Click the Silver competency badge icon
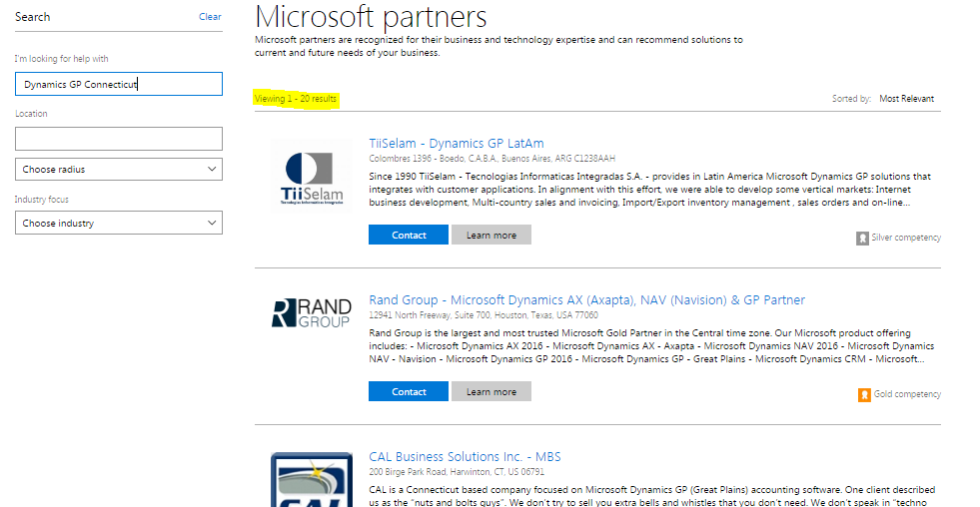Image resolution: width=980 pixels, height=507 pixels. [x=862, y=238]
